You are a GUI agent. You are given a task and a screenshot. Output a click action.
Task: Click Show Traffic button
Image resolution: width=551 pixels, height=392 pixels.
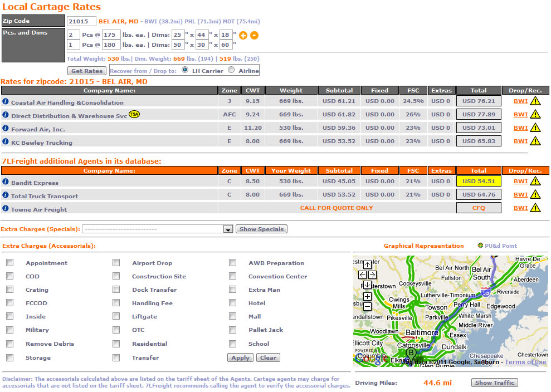point(494,383)
